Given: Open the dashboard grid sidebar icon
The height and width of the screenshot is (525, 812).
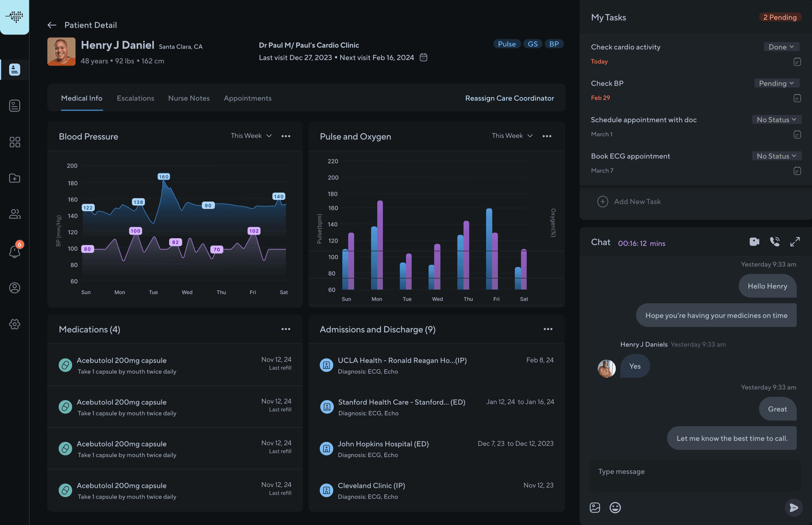Looking at the screenshot, I should (15, 142).
